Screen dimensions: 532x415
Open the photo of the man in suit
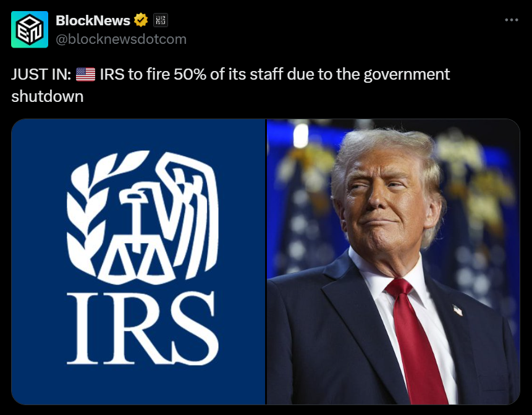pyautogui.click(x=394, y=261)
